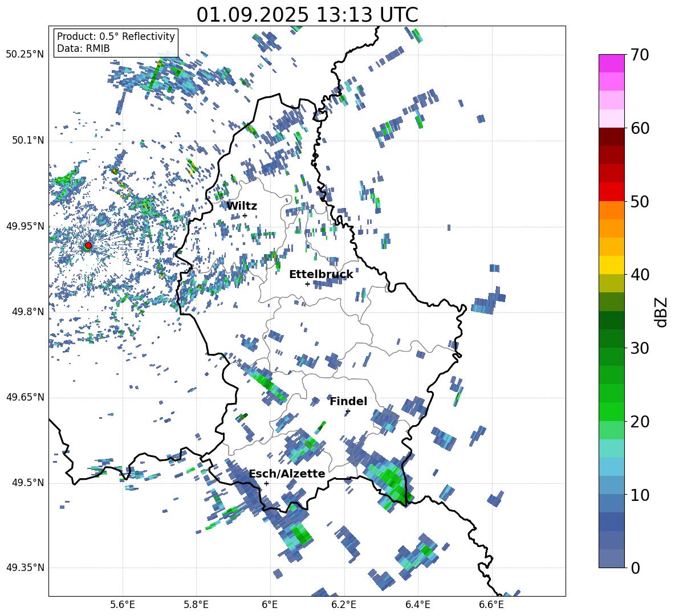Image resolution: width=675 pixels, height=616 pixels.
Task: Pick the yellow swatch just above 40 dBZ
Action: (611, 265)
